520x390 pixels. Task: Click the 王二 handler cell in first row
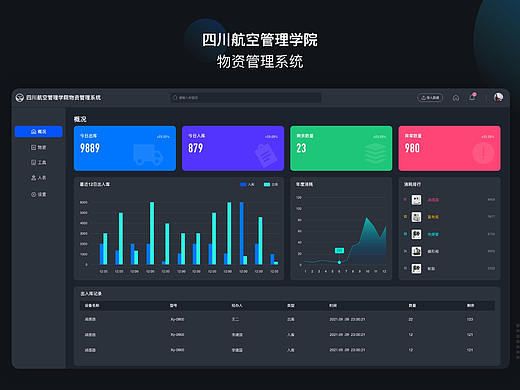click(235, 319)
